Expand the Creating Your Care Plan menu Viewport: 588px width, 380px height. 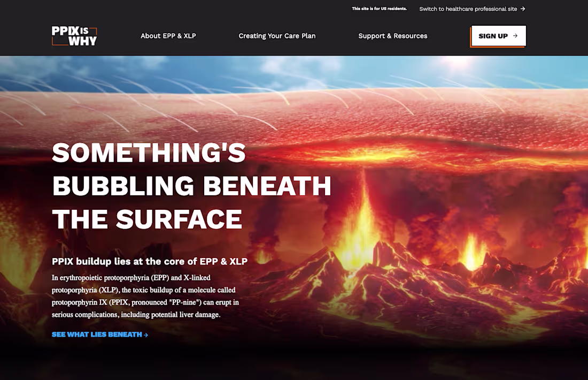pyautogui.click(x=277, y=36)
